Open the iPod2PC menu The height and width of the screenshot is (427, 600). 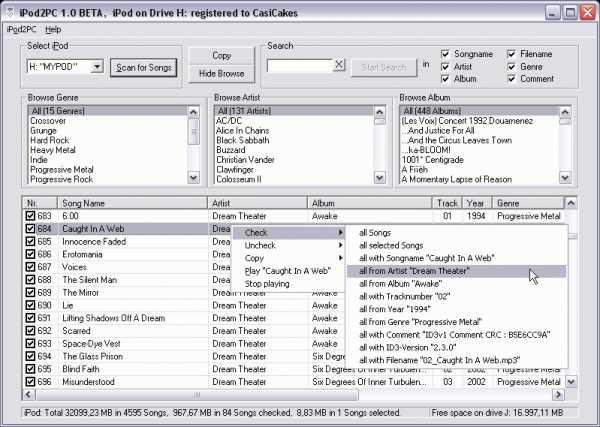pos(21,29)
